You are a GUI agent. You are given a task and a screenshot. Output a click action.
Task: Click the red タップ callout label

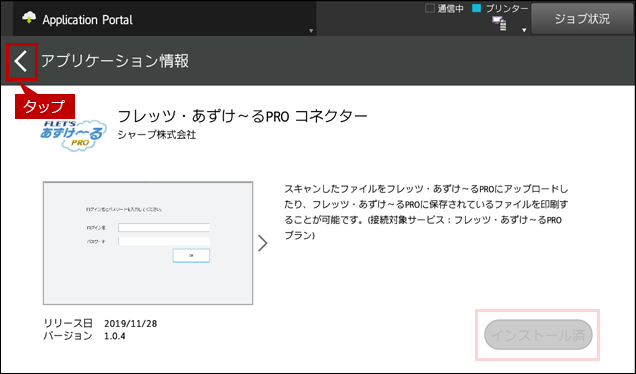tap(45, 106)
